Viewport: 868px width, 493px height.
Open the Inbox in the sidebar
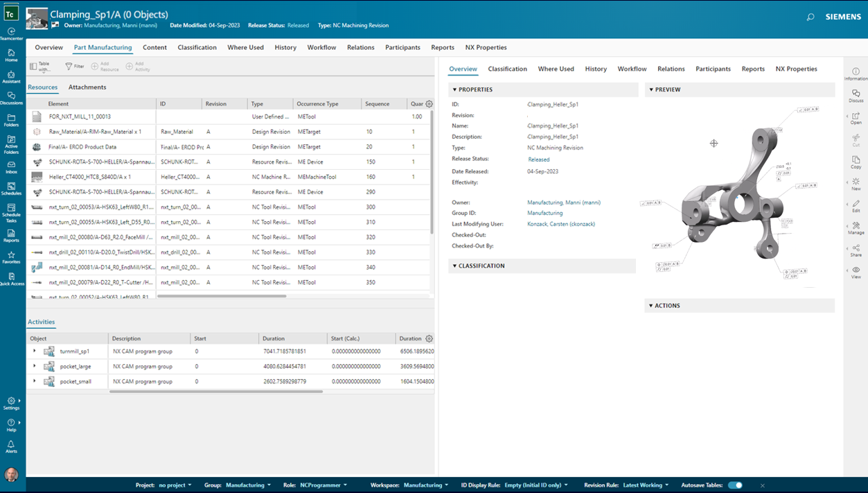coord(11,166)
